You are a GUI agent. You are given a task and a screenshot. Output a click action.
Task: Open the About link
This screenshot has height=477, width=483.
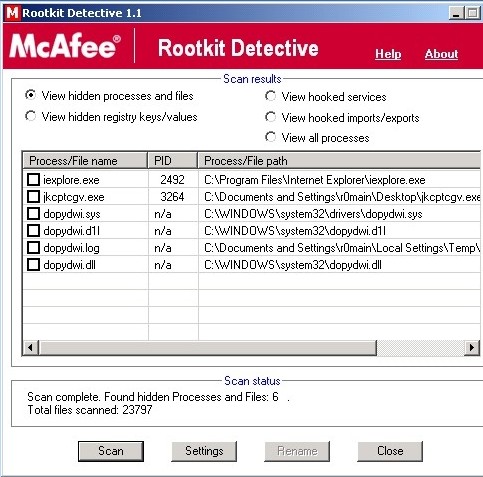441,54
